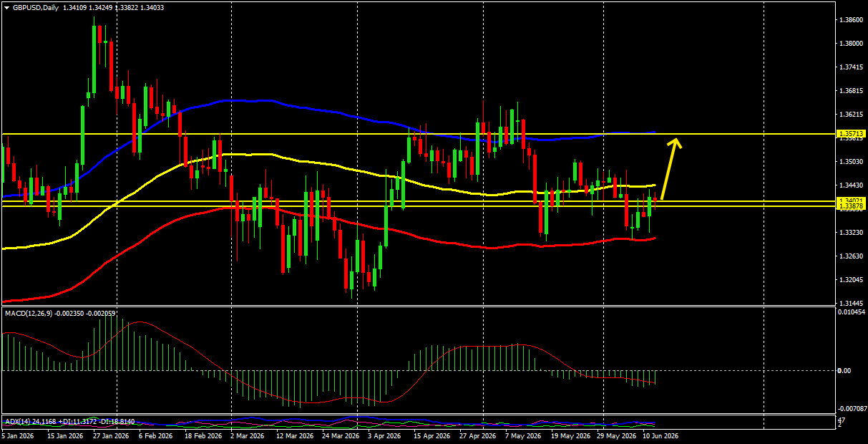Select the 1.35713 yellow price tag
Screen dimensions: 868x444
tap(852, 134)
